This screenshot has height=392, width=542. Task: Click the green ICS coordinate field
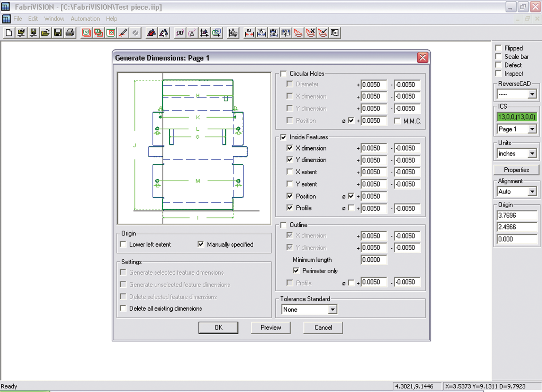click(x=516, y=117)
